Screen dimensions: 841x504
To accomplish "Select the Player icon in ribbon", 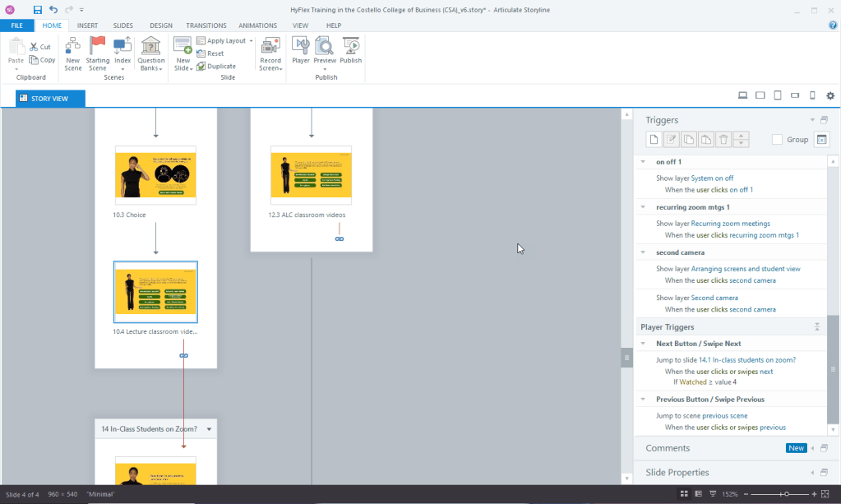I will [301, 51].
